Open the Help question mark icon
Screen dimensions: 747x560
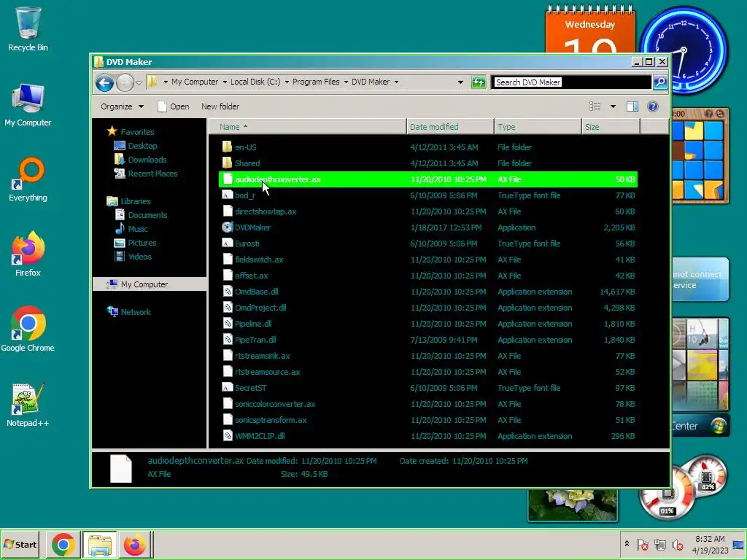[x=653, y=106]
